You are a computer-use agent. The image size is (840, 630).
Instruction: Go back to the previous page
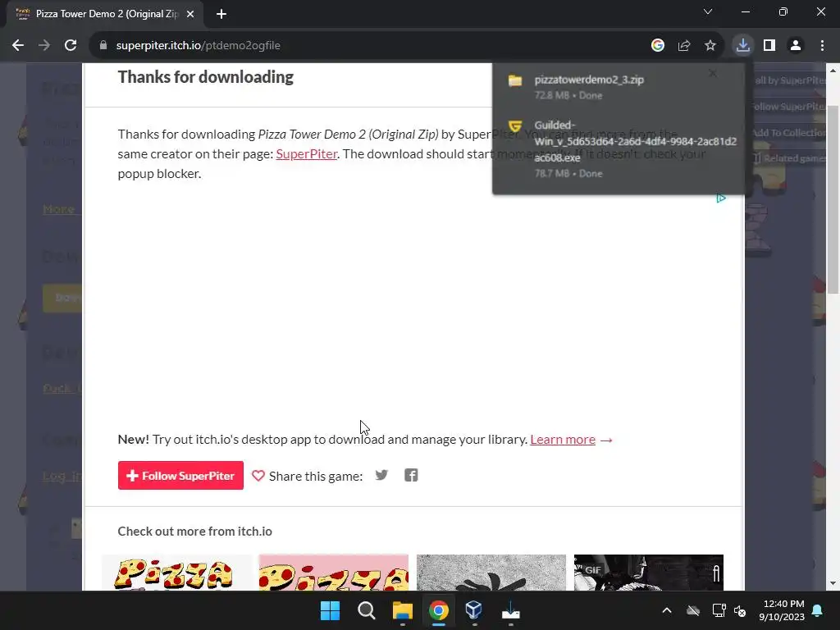[18, 46]
